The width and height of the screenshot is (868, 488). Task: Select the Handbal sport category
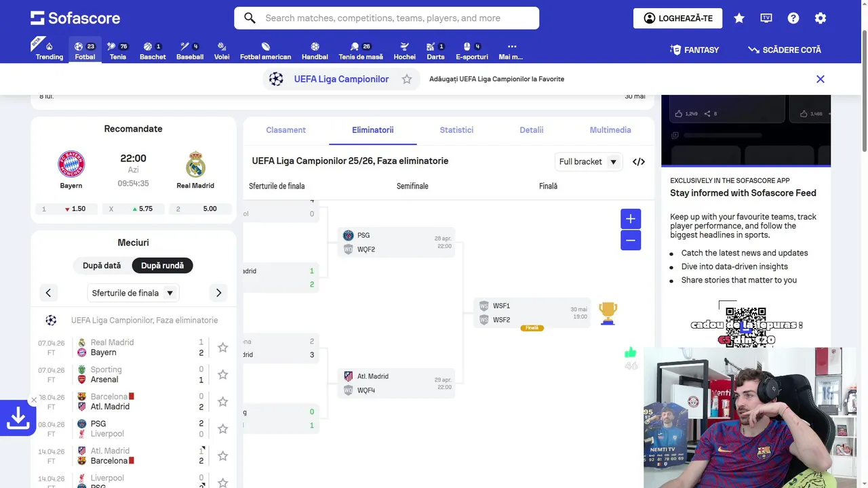315,51
